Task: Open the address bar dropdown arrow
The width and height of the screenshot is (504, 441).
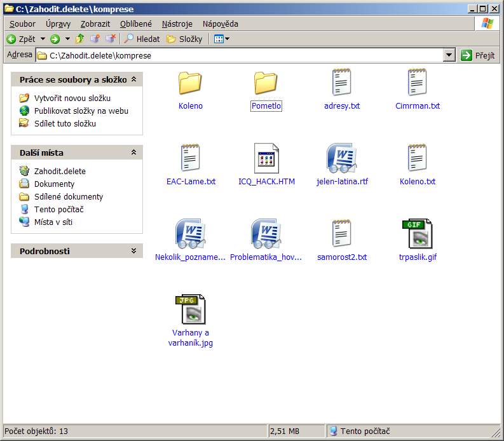Action: coord(449,55)
